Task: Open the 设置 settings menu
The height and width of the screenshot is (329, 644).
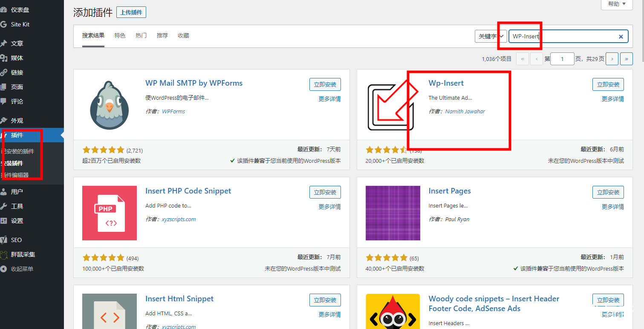Action: coord(32,221)
